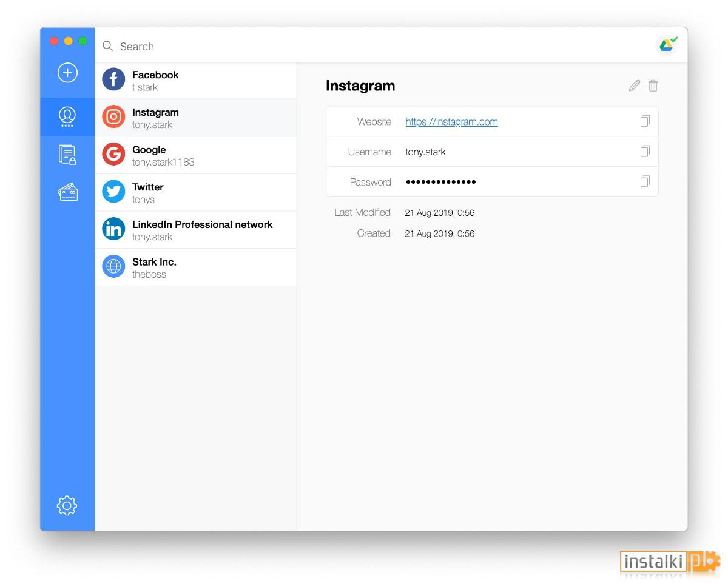Edit the Instagram entry with pencil icon

(634, 86)
